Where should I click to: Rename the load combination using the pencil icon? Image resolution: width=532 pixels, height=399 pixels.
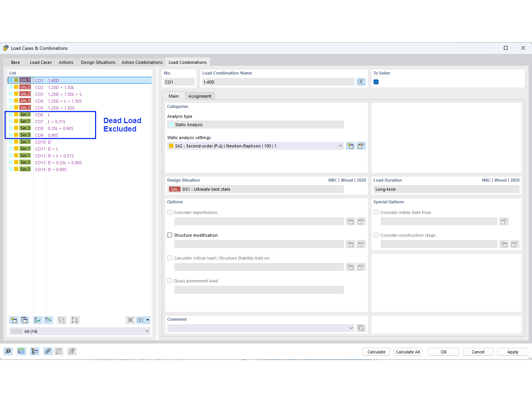(361, 81)
